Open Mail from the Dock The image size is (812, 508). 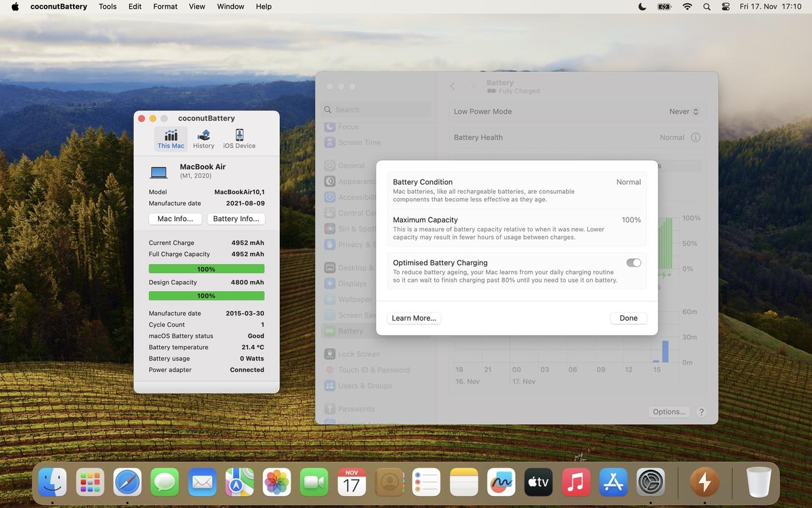pyautogui.click(x=202, y=482)
